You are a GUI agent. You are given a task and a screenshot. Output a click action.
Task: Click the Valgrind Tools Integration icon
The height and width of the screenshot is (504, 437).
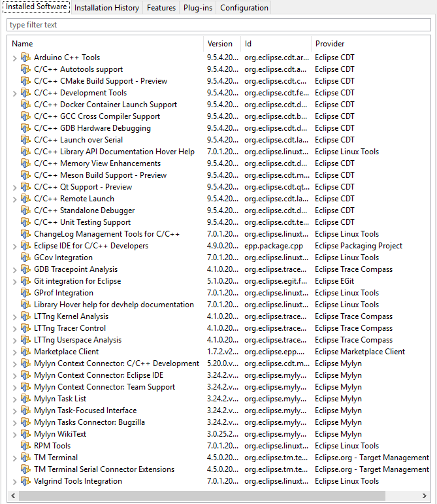26,481
